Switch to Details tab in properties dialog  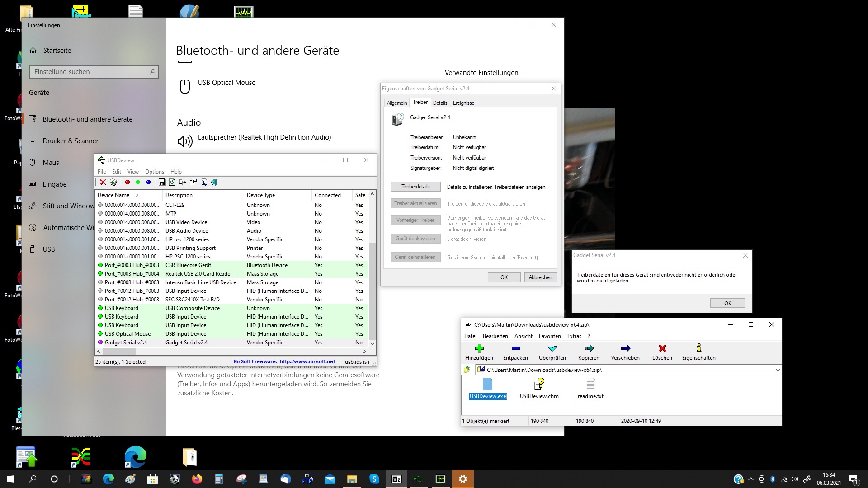(x=440, y=103)
